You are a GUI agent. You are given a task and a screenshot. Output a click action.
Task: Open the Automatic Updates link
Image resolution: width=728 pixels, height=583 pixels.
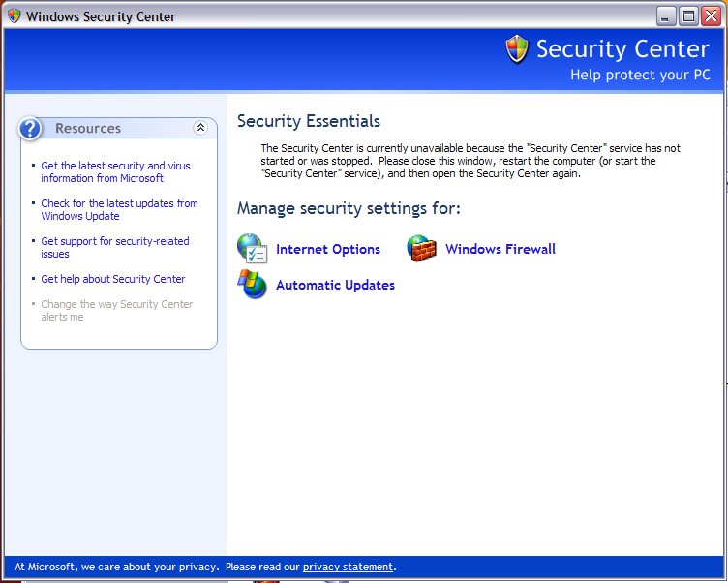pos(335,285)
